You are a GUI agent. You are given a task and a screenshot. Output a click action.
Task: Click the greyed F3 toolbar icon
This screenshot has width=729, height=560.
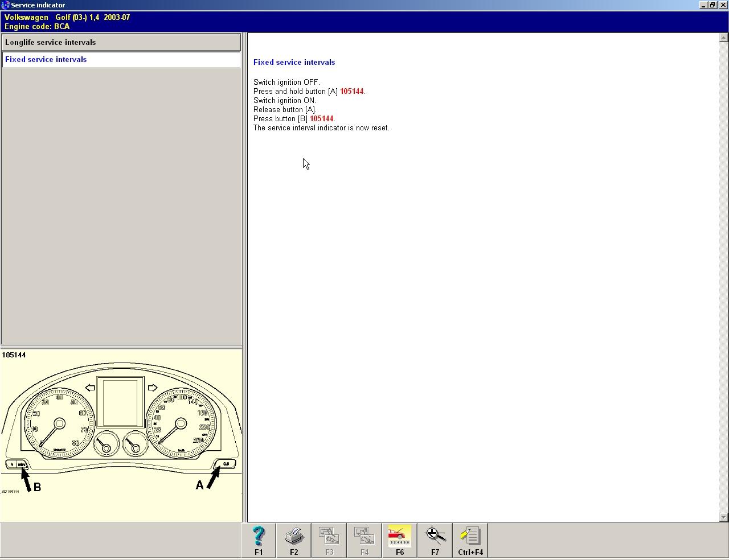click(x=329, y=540)
